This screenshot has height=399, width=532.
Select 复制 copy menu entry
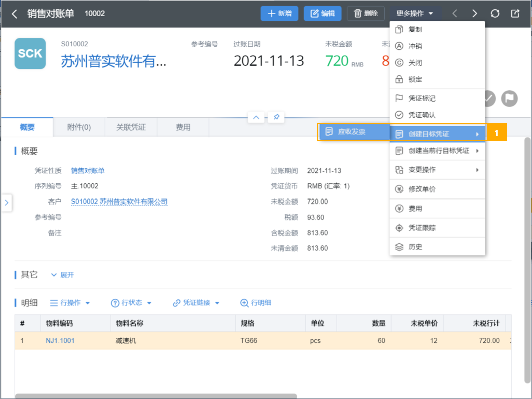click(437, 30)
